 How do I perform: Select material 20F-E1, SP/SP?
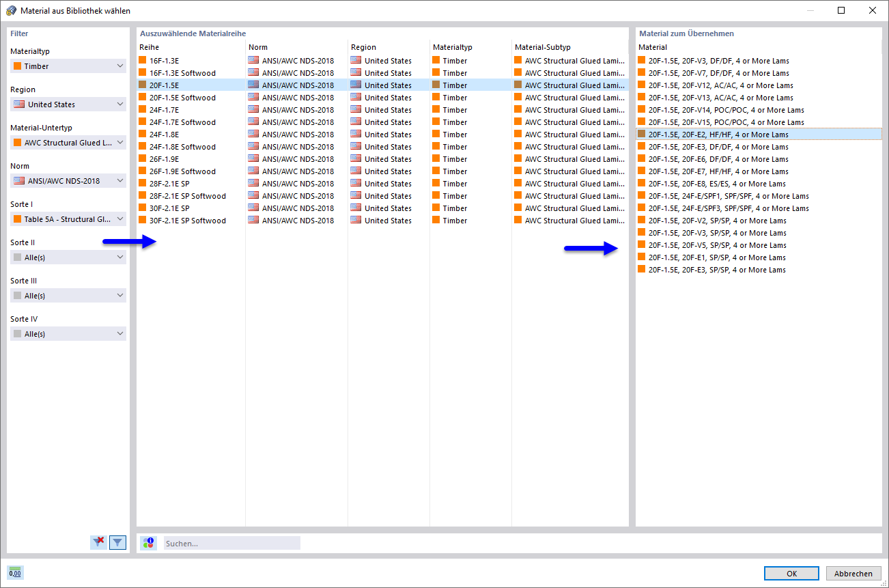[759, 257]
